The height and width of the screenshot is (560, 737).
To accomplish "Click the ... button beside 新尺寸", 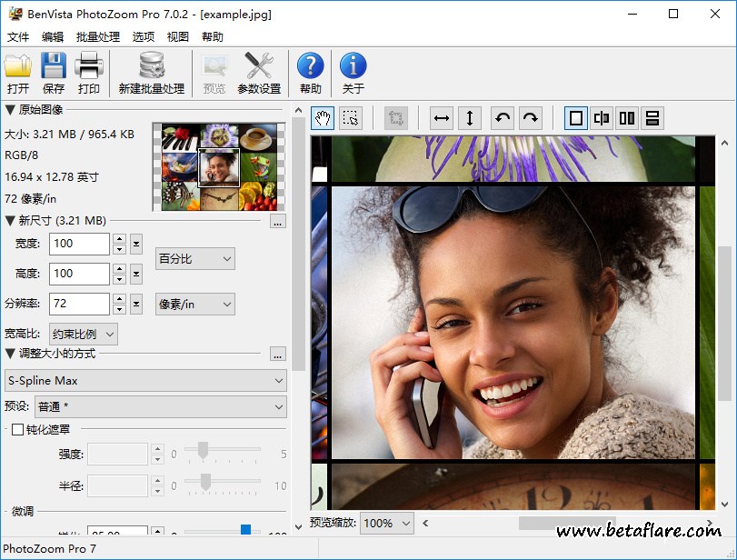I will tap(278, 221).
